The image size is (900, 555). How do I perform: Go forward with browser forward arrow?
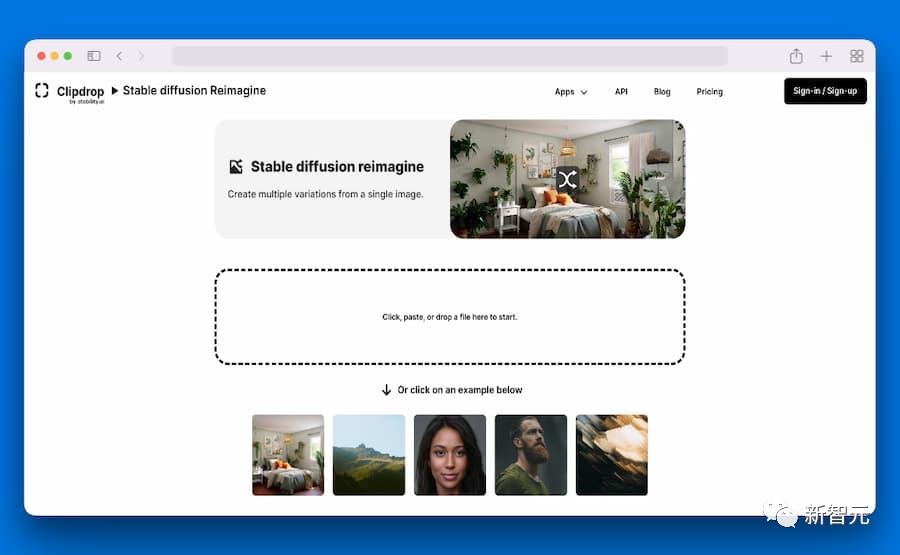[x=141, y=56]
